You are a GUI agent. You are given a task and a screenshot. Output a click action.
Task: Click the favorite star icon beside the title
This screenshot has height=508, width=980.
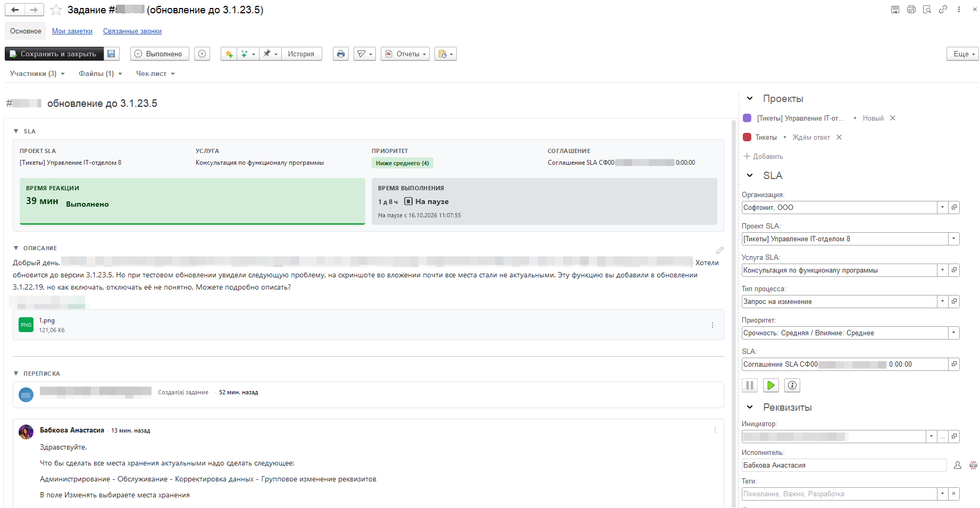pyautogui.click(x=56, y=10)
